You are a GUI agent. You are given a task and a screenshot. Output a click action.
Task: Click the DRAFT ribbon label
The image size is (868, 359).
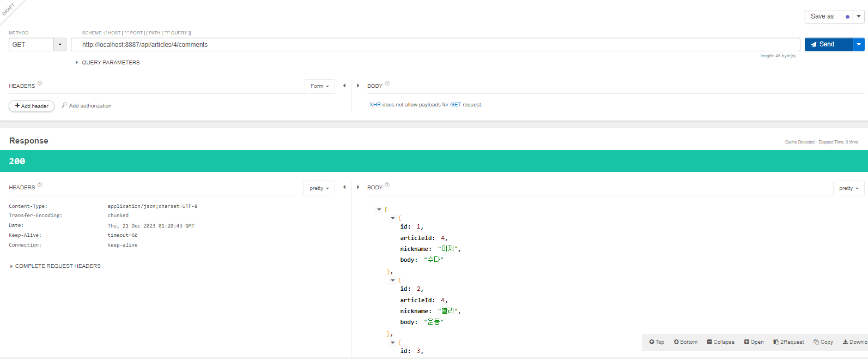click(x=8, y=9)
